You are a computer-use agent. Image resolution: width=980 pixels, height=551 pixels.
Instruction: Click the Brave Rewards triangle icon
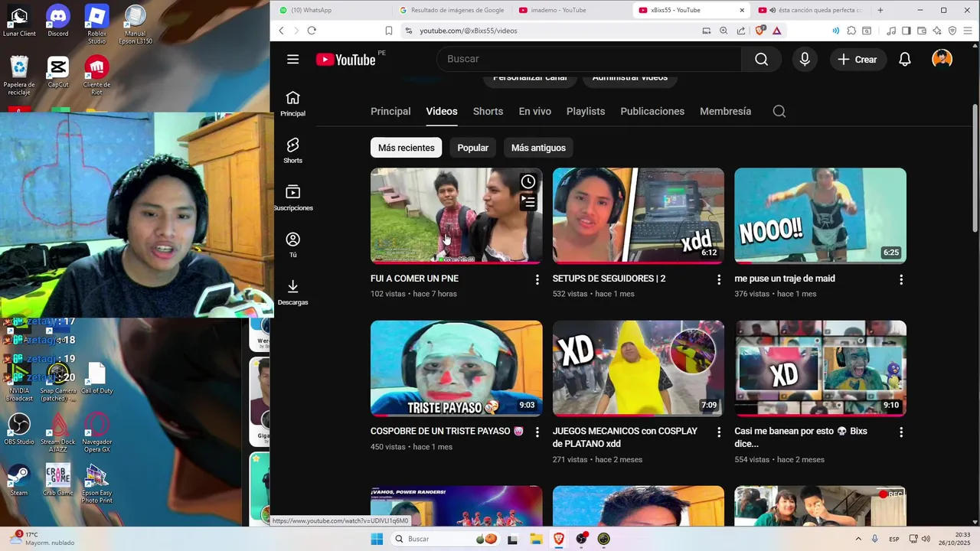[x=776, y=31]
